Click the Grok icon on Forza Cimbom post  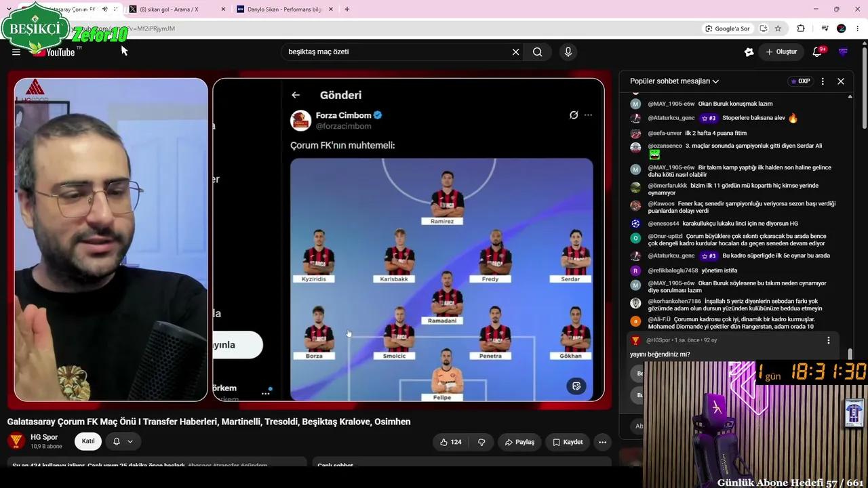(x=574, y=115)
